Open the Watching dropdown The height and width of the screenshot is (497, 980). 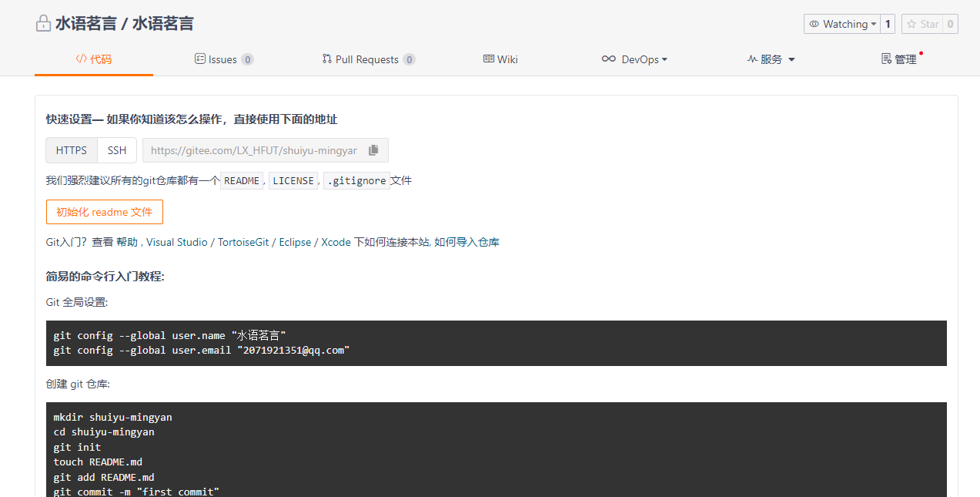pos(842,24)
